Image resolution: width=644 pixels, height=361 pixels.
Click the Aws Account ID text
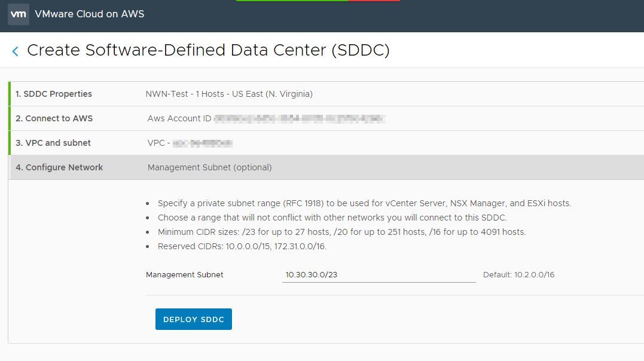[179, 119]
